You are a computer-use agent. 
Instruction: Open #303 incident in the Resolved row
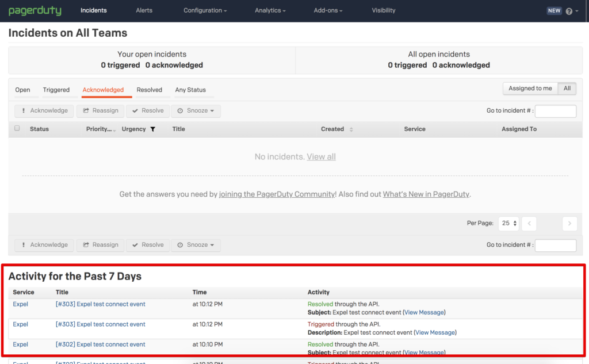[100, 304]
